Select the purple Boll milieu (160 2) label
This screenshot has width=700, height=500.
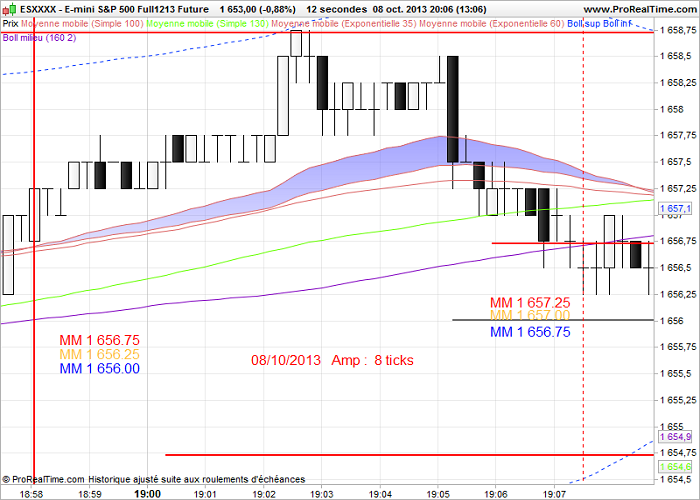pos(39,38)
